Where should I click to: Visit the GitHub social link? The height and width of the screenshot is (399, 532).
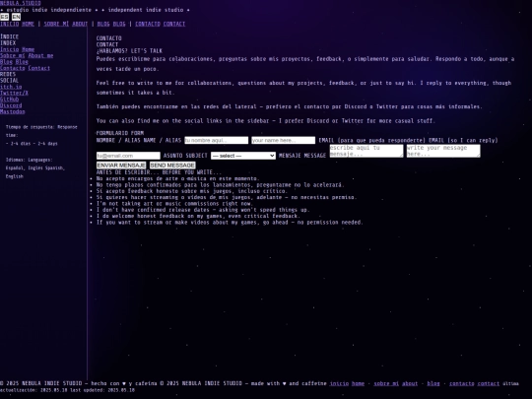10,100
